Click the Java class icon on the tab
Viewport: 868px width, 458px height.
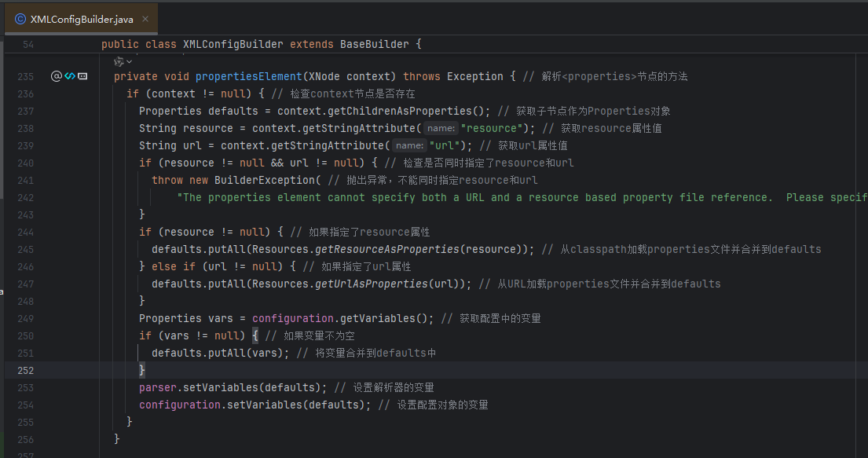point(20,19)
